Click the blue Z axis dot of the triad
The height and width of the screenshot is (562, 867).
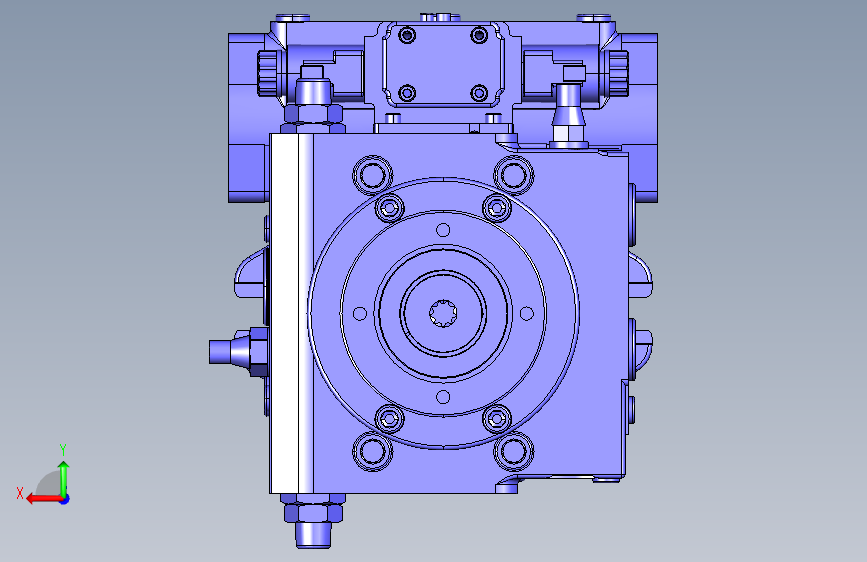[65, 499]
